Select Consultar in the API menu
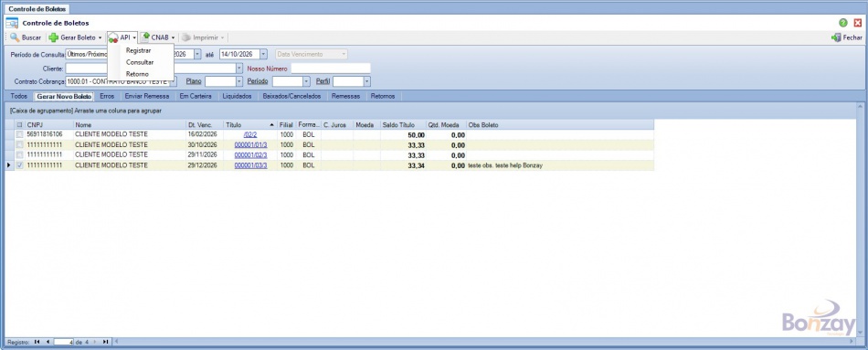Screen dimensions: 868x350 click(140, 62)
